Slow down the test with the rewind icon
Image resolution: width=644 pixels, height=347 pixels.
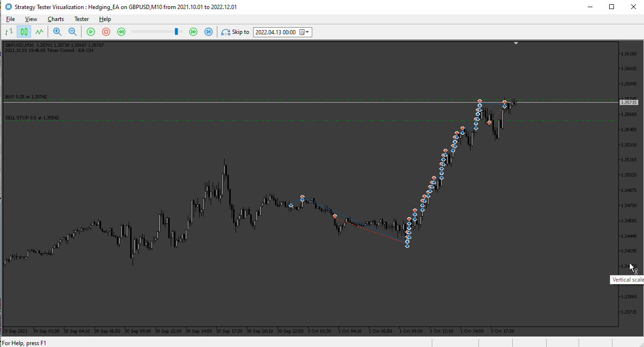coord(121,32)
